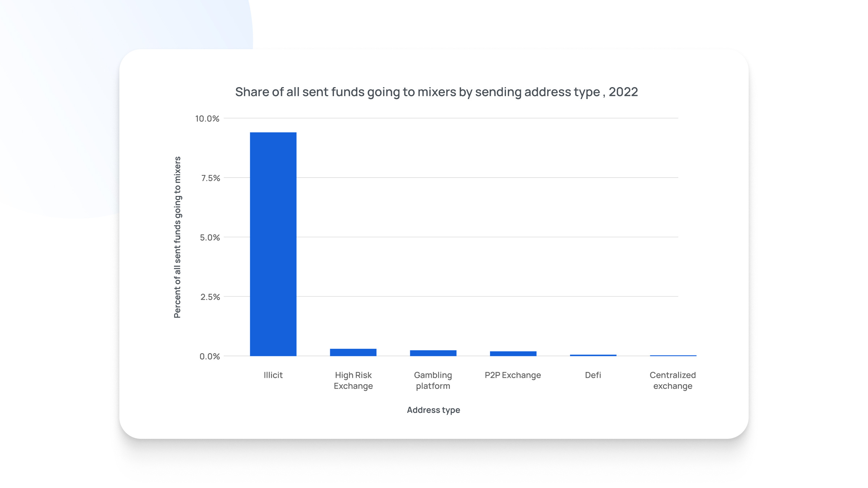Click the 'Address type' x-axis title
Viewport: 868px width, 488px height.
433,410
